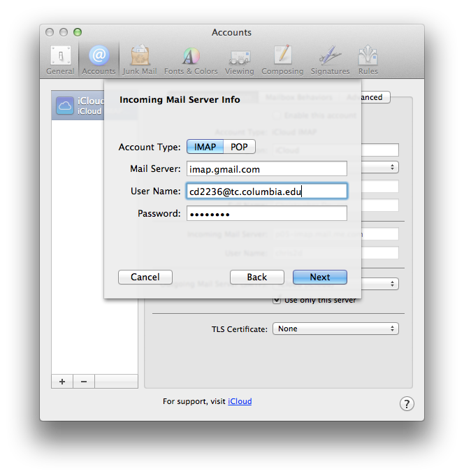Open Fonts & Colors preferences

pos(191,60)
